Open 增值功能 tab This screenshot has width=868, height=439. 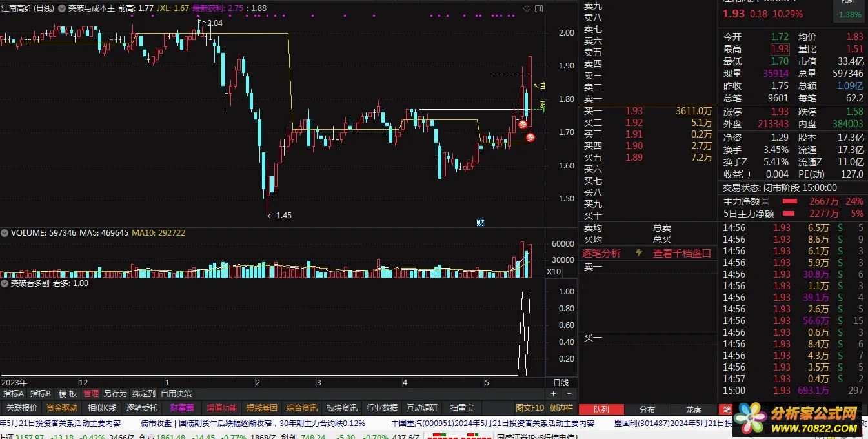tap(222, 407)
